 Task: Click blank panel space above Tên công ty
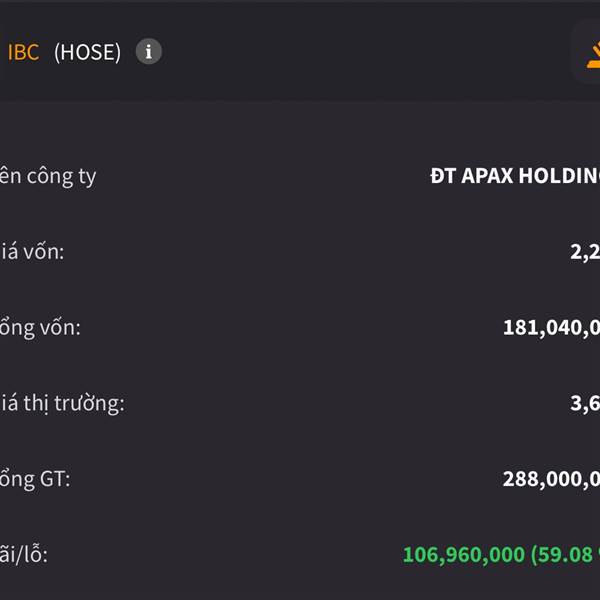point(298,130)
